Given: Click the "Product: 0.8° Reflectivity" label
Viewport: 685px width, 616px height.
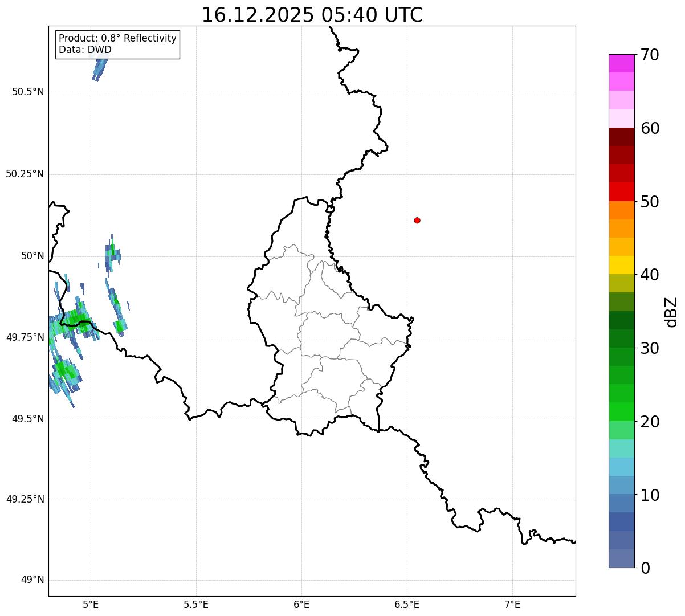Looking at the screenshot, I should 118,38.
